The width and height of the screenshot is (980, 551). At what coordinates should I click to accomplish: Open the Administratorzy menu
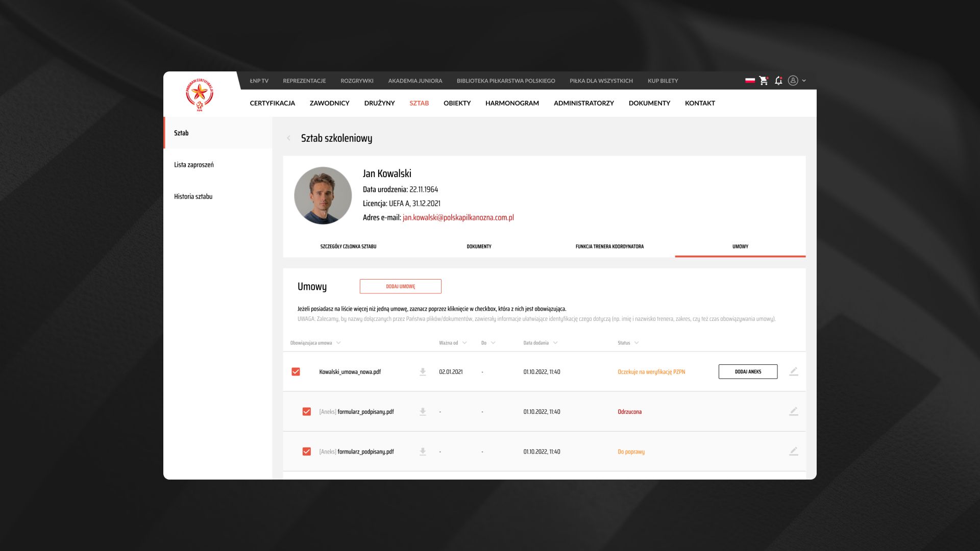pos(584,103)
